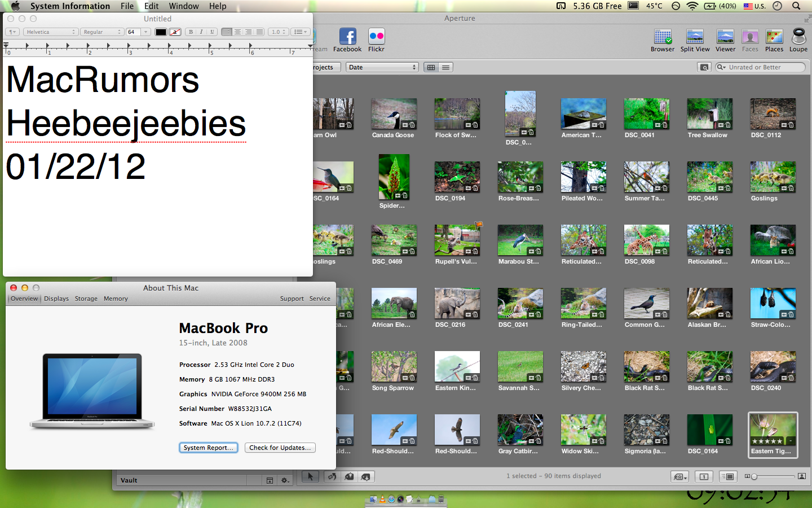Open the metadata overlays dropdown in Aperture
Viewport: 812px width, 508px height.
tap(680, 476)
